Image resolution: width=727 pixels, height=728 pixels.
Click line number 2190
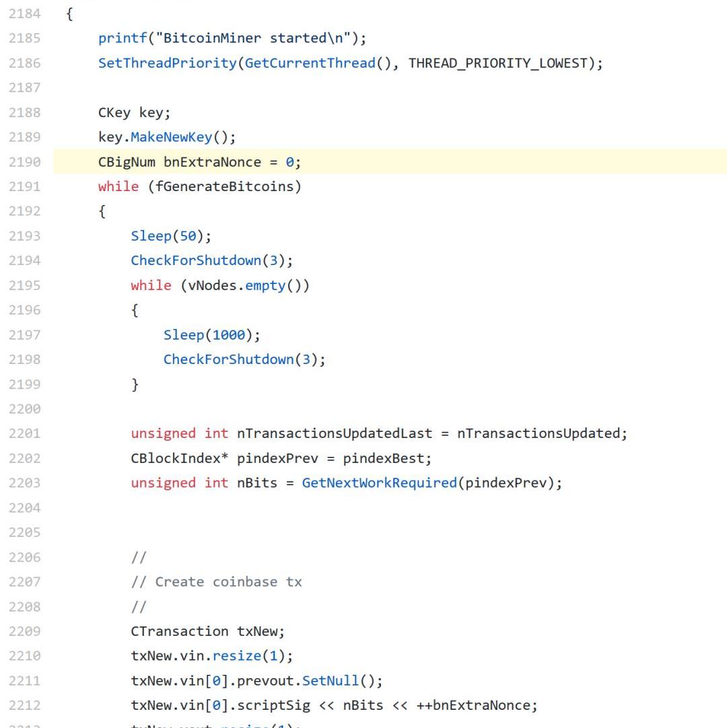[24, 162]
